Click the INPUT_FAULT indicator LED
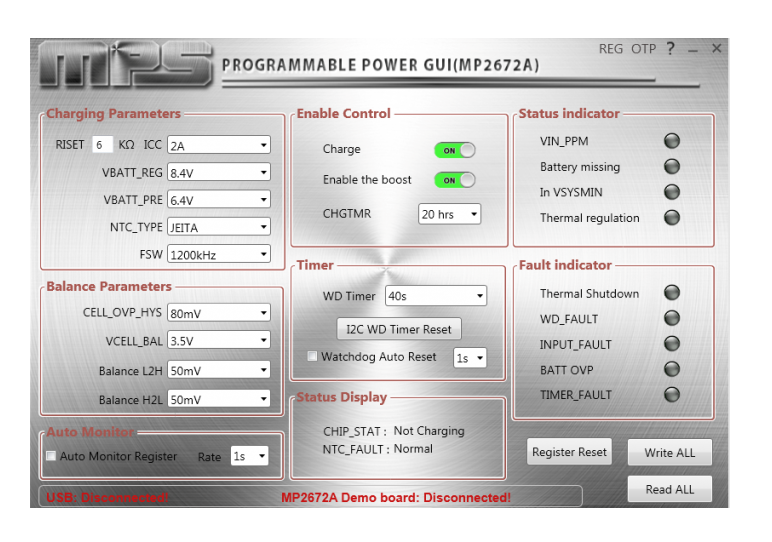Screen dimensions: 772x542 pos(672,344)
